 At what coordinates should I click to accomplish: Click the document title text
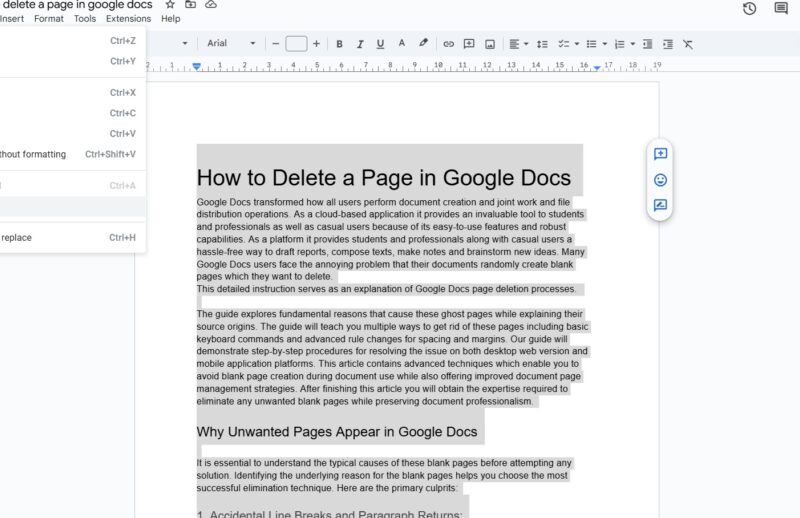[x=77, y=5]
